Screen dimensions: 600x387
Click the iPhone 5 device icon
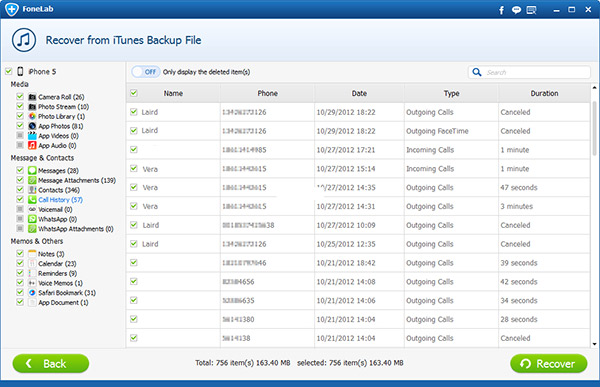[20, 71]
